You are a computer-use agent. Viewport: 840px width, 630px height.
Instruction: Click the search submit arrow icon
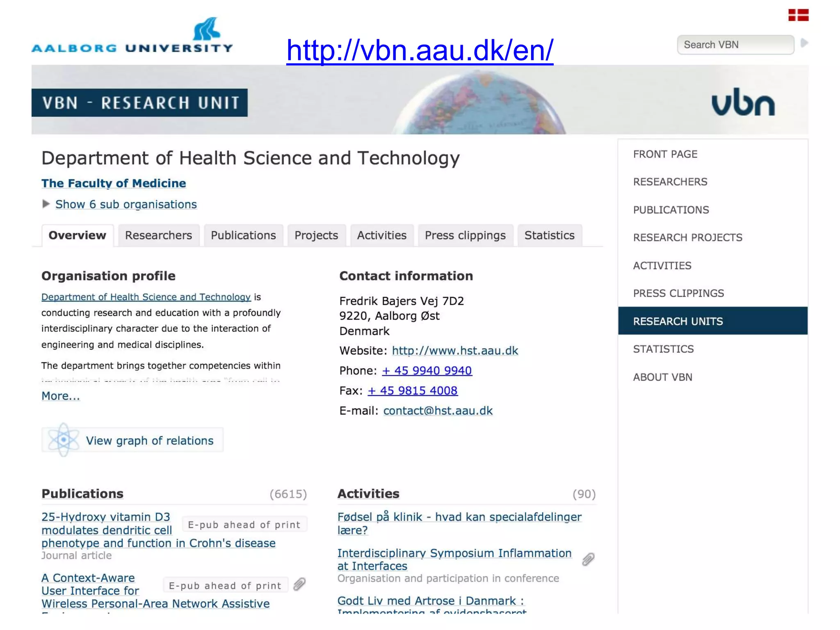point(804,43)
